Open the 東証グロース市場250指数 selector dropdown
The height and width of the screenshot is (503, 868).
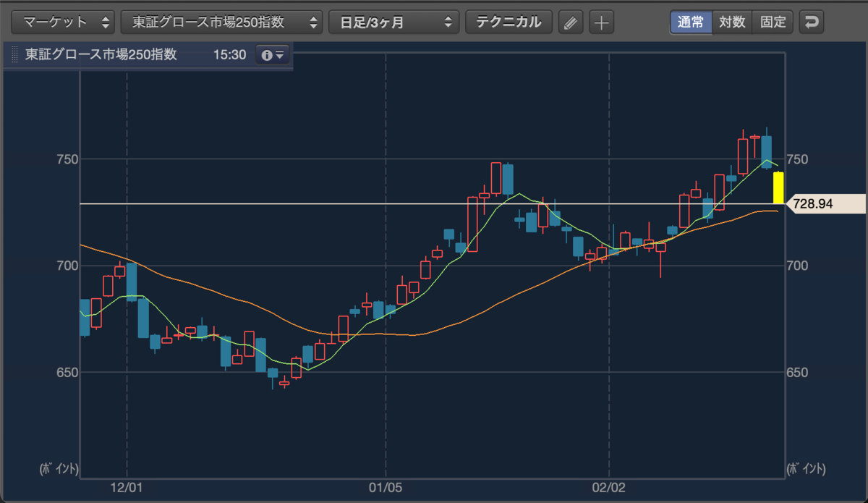click(x=221, y=22)
